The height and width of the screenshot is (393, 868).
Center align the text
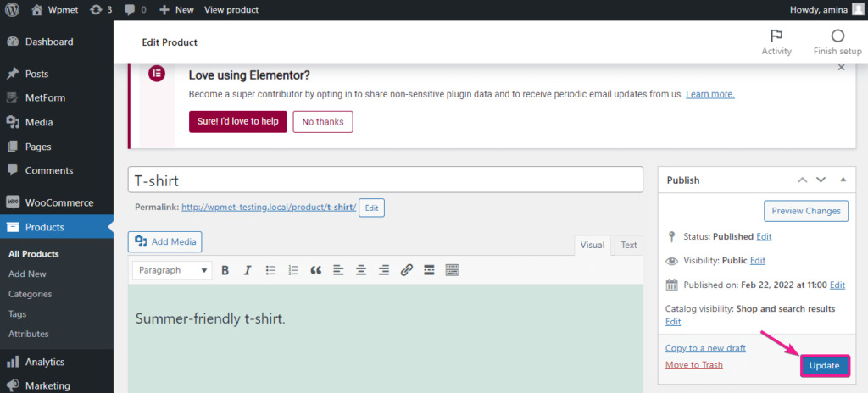(361, 270)
